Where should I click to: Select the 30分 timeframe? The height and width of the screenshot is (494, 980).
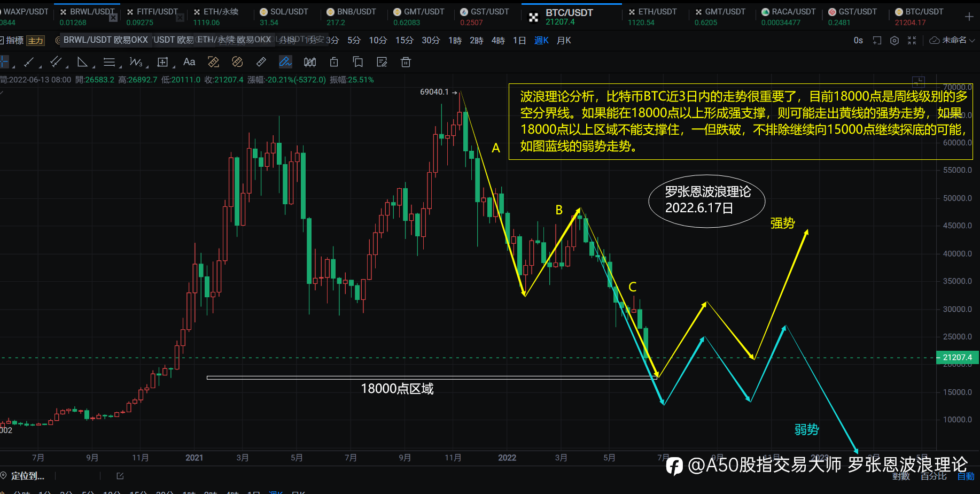(431, 41)
